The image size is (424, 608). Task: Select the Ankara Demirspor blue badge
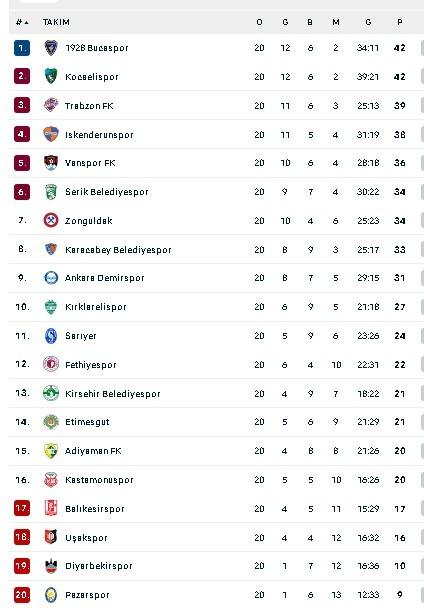click(51, 278)
